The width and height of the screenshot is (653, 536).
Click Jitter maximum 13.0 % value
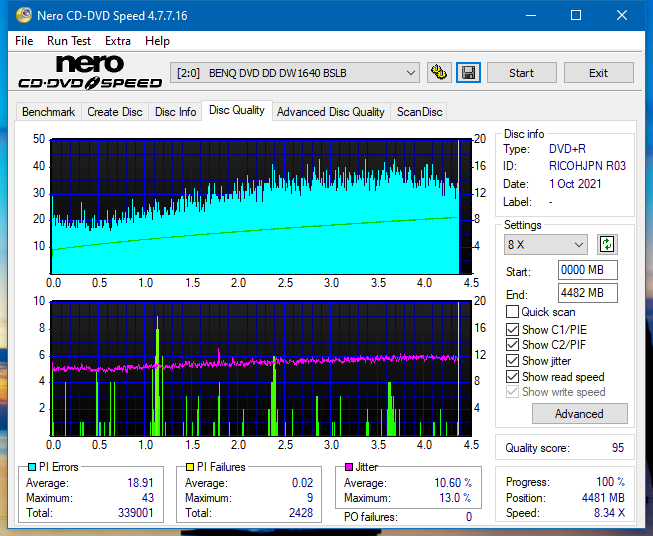click(456, 498)
